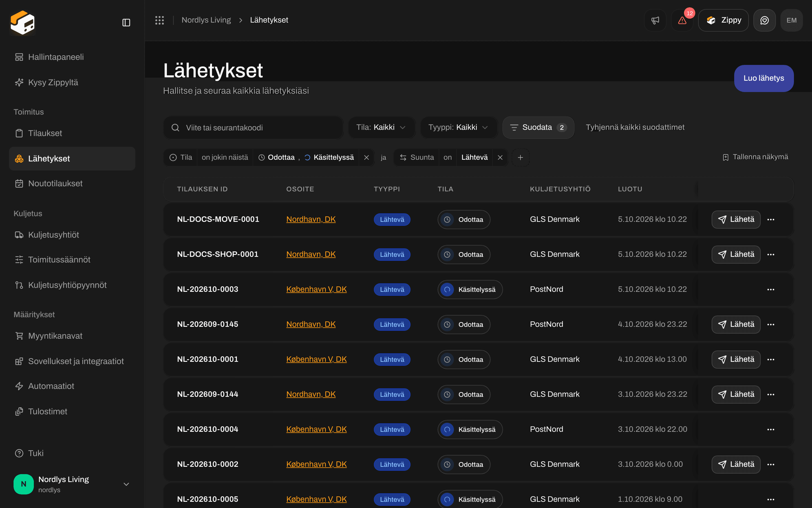
Task: Open 'on jokin näistä' filter operator
Action: point(225,157)
